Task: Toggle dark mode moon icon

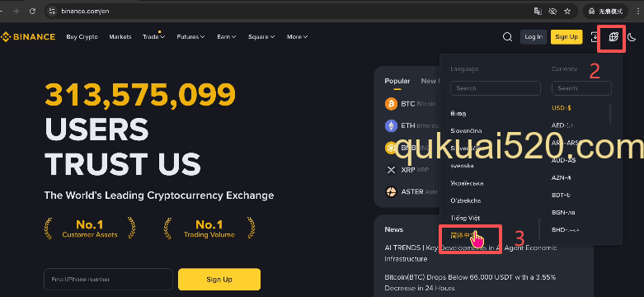Action: click(x=632, y=37)
